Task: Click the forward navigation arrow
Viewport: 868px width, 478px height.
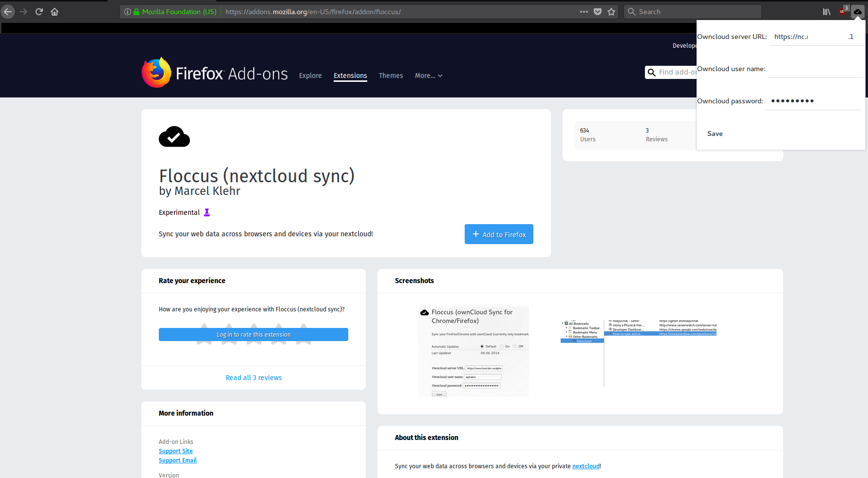Action: pos(23,12)
